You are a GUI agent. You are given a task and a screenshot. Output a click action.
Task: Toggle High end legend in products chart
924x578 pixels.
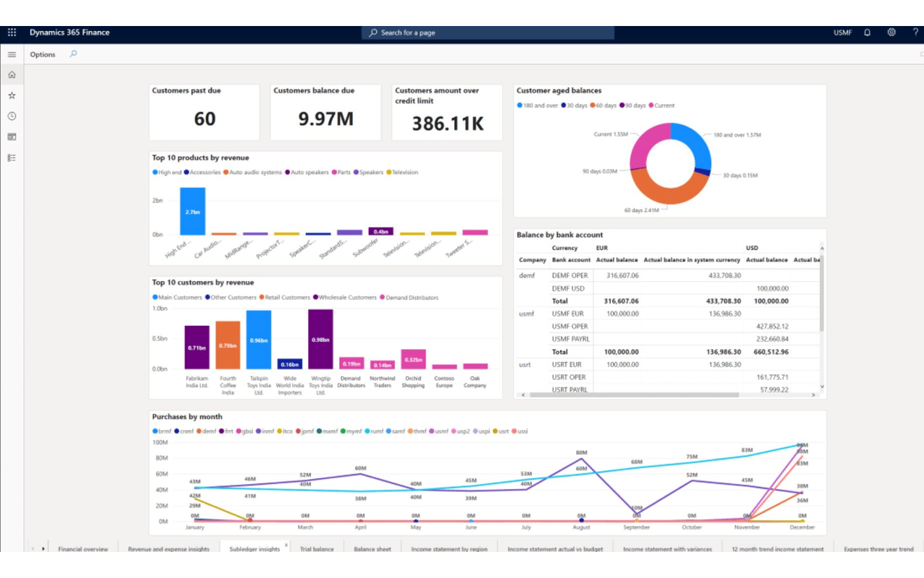pyautogui.click(x=167, y=172)
